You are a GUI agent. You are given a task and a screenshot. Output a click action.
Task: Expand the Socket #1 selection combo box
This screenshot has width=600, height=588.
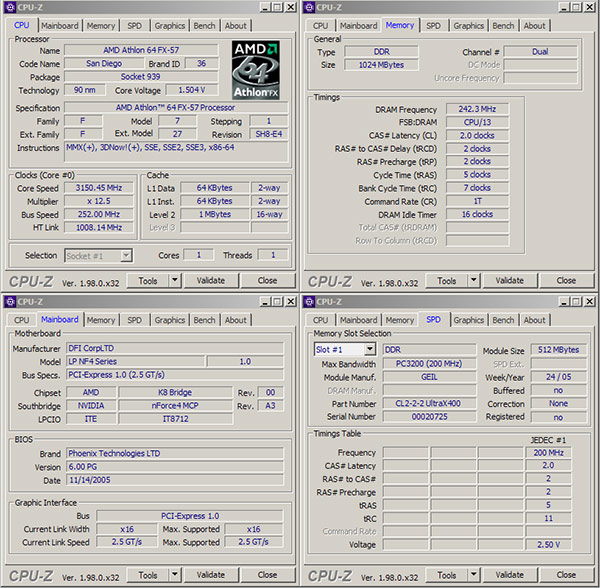(126, 256)
